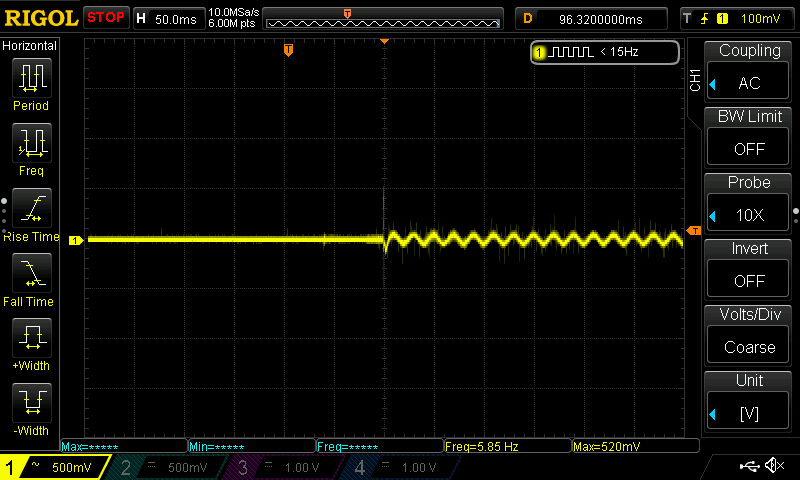The width and height of the screenshot is (800, 480).
Task: Click the 50.0ms horizontal timebase readout
Action: coord(169,18)
